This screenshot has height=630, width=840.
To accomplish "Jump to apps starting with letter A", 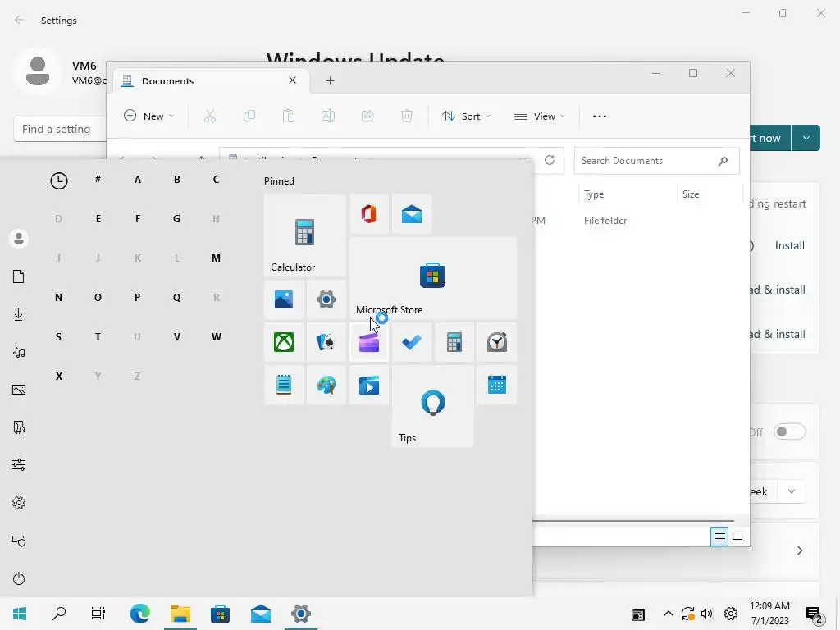I will 138,180.
